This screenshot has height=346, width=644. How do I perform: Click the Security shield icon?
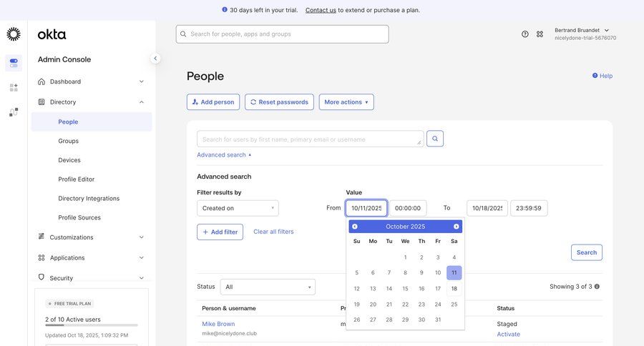point(41,277)
